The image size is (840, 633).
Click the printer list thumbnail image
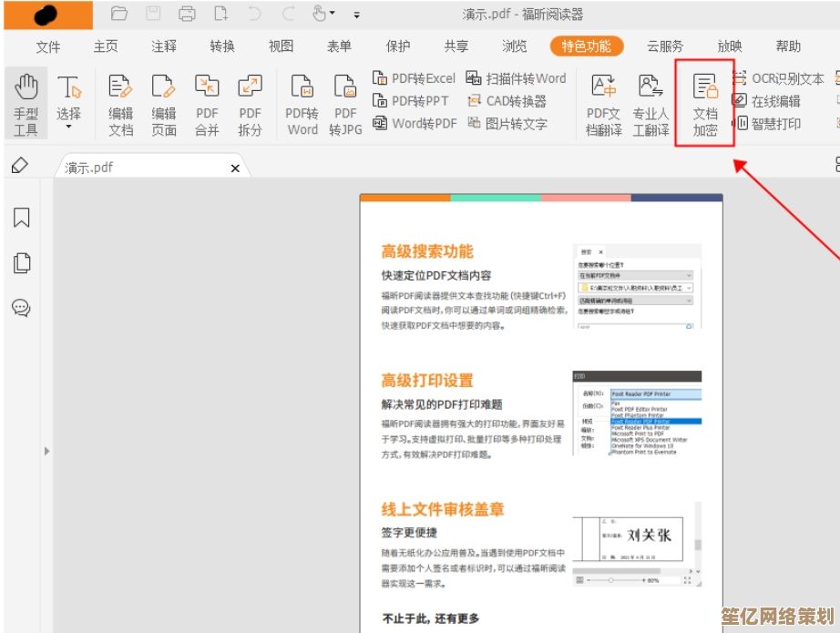coord(637,413)
